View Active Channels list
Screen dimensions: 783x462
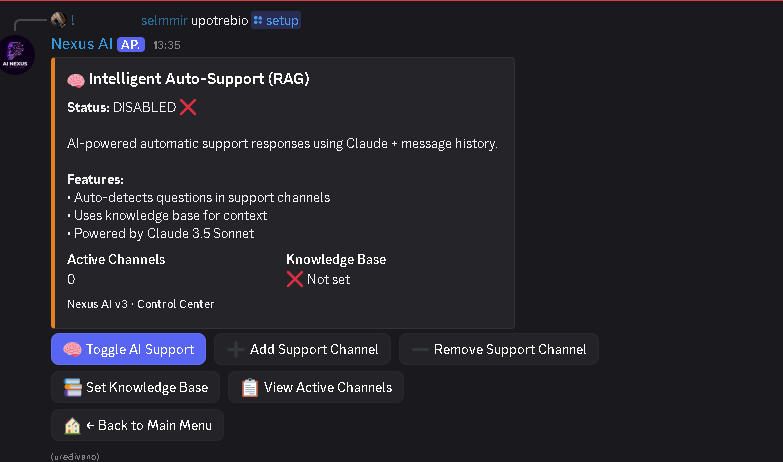click(316, 387)
